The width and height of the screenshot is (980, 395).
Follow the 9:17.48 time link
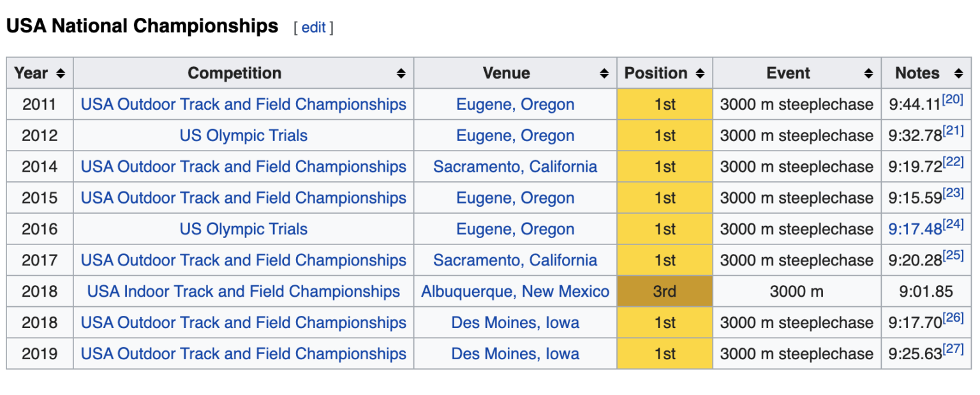click(915, 229)
